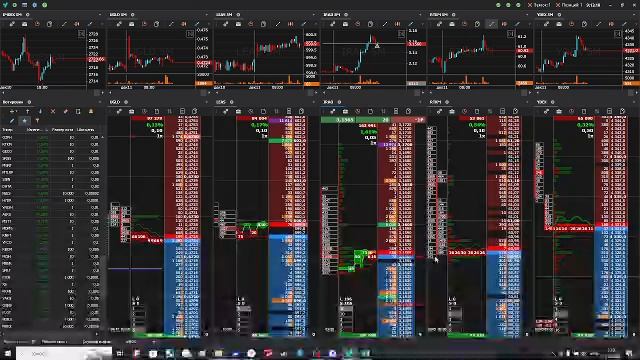The image size is (640, 360).
Task: Click the calculator icon in the IRAO order book toolbar
Action: (396, 111)
